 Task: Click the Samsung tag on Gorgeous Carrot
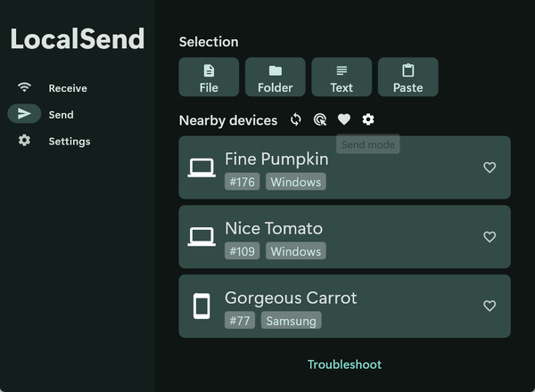291,321
